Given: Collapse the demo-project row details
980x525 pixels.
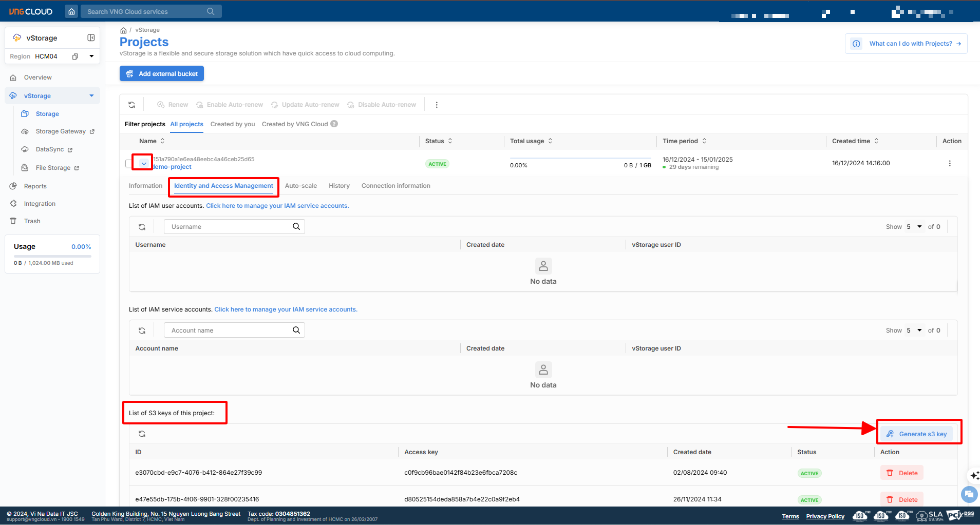Looking at the screenshot, I should point(144,163).
